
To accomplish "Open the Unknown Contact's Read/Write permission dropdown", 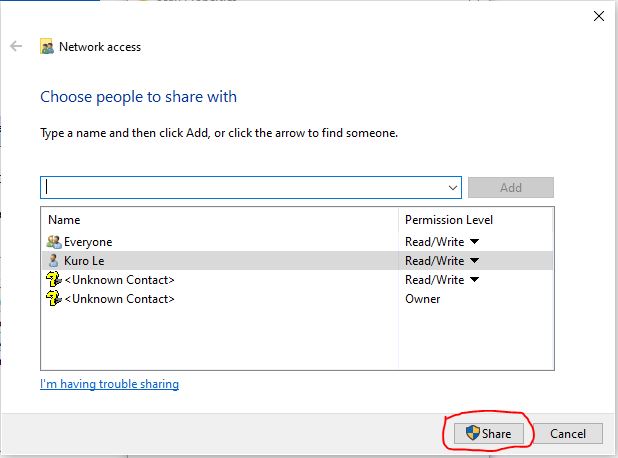I will pos(474,280).
